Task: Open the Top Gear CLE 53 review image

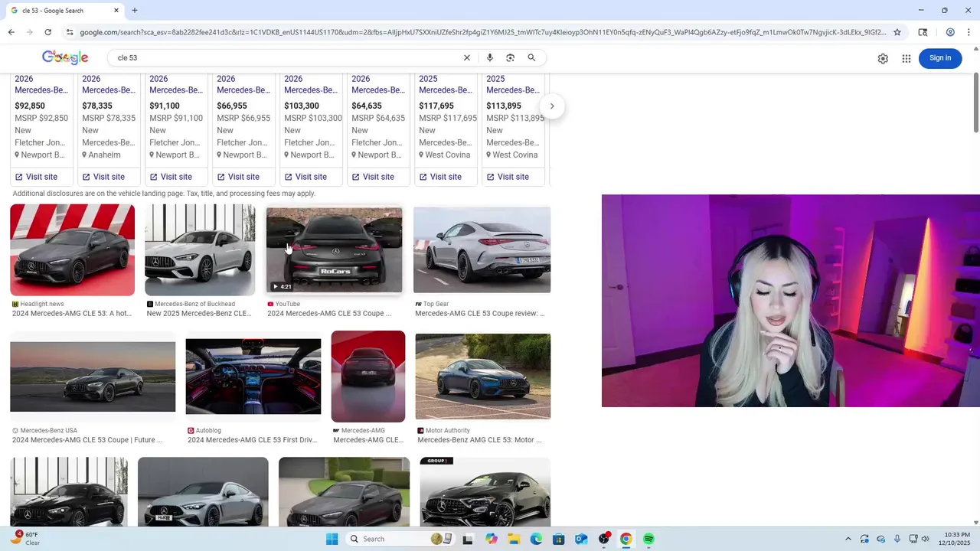Action: [x=482, y=249]
